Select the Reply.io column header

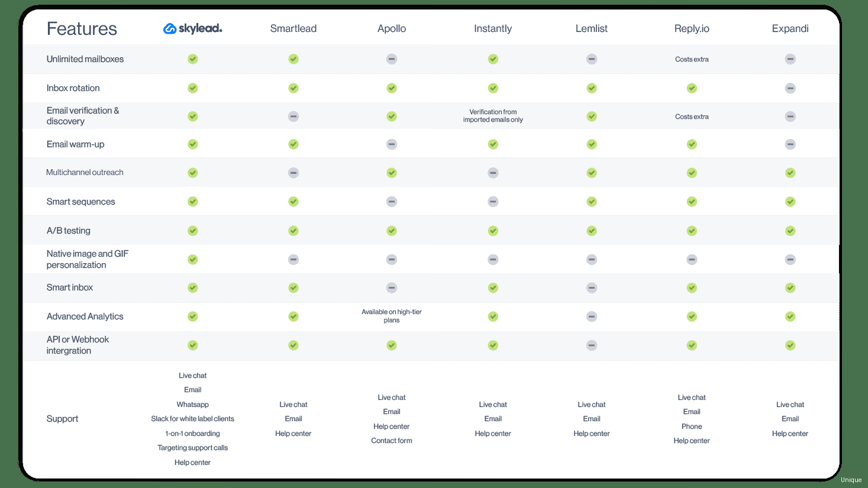[692, 28]
